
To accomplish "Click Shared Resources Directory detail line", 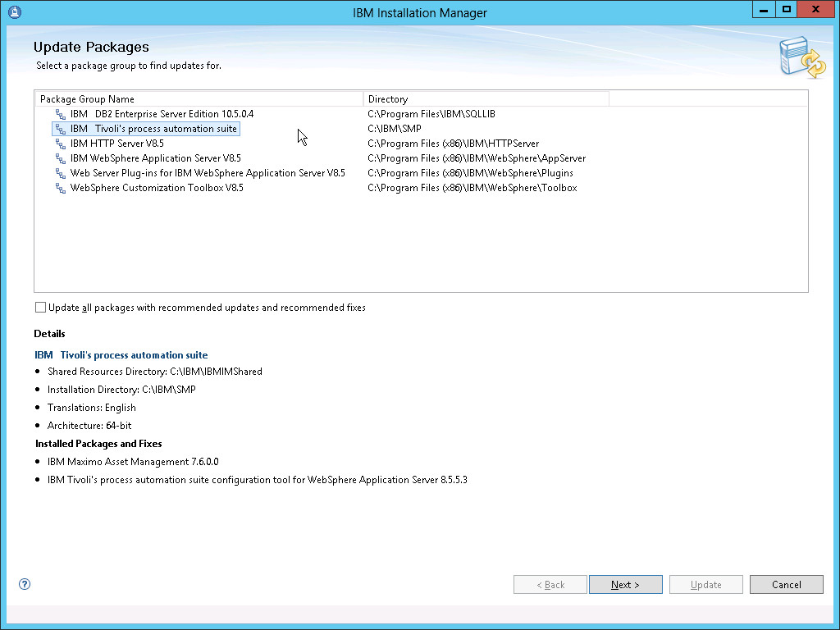I will coord(155,372).
